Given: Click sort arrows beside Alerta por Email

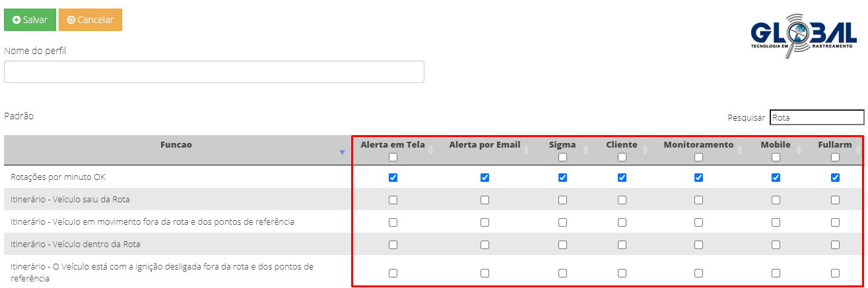Looking at the screenshot, I should click(x=526, y=150).
